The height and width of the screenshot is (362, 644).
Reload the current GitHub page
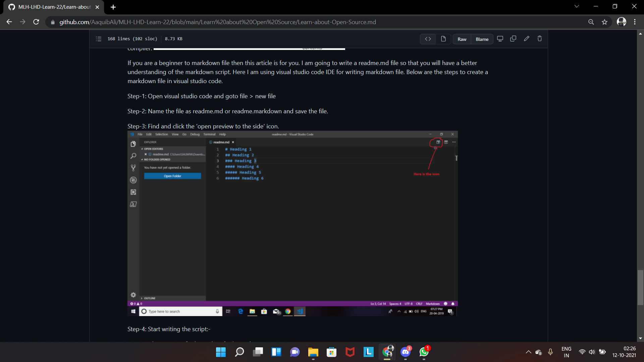click(x=36, y=22)
